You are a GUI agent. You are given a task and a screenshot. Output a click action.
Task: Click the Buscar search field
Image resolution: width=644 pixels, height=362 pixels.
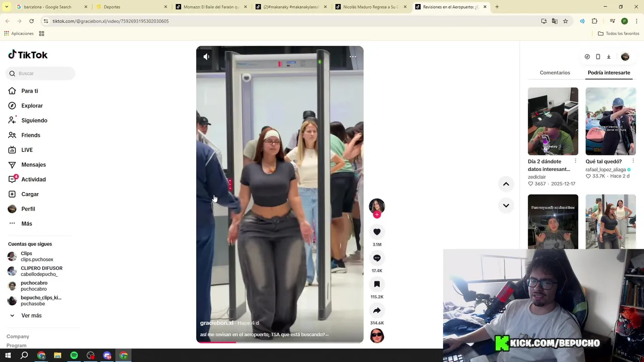pyautogui.click(x=41, y=73)
